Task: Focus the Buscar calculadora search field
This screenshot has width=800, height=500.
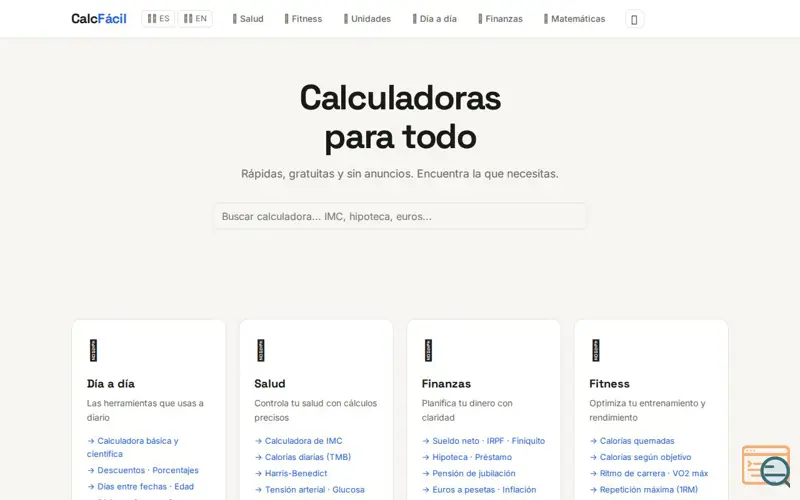Action: pos(400,216)
